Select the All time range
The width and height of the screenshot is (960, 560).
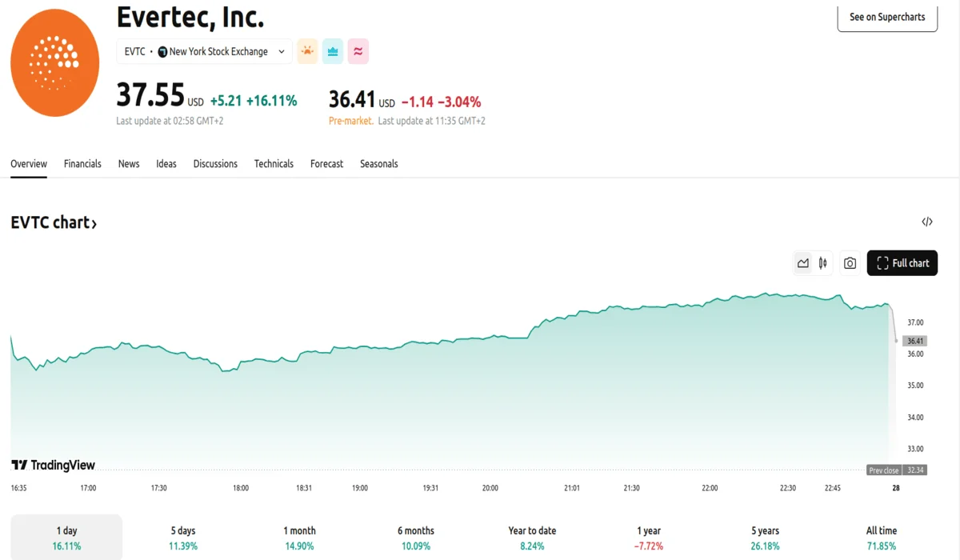(x=882, y=538)
